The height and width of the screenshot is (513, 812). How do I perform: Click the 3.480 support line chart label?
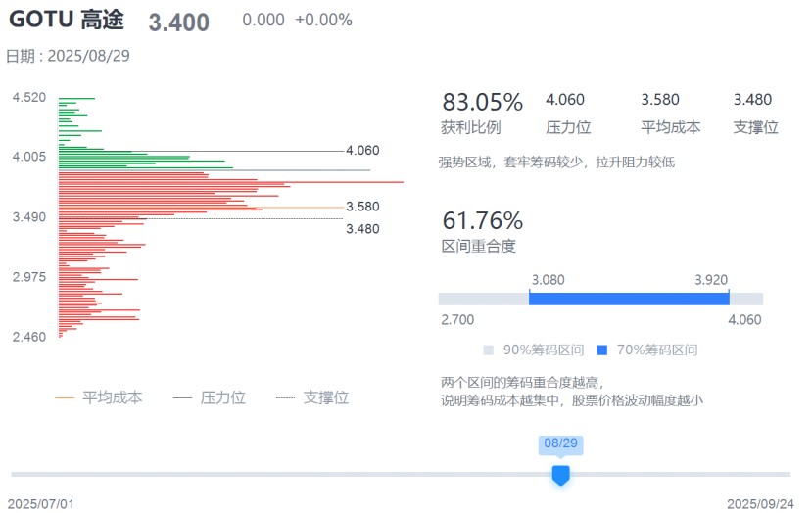tap(362, 229)
